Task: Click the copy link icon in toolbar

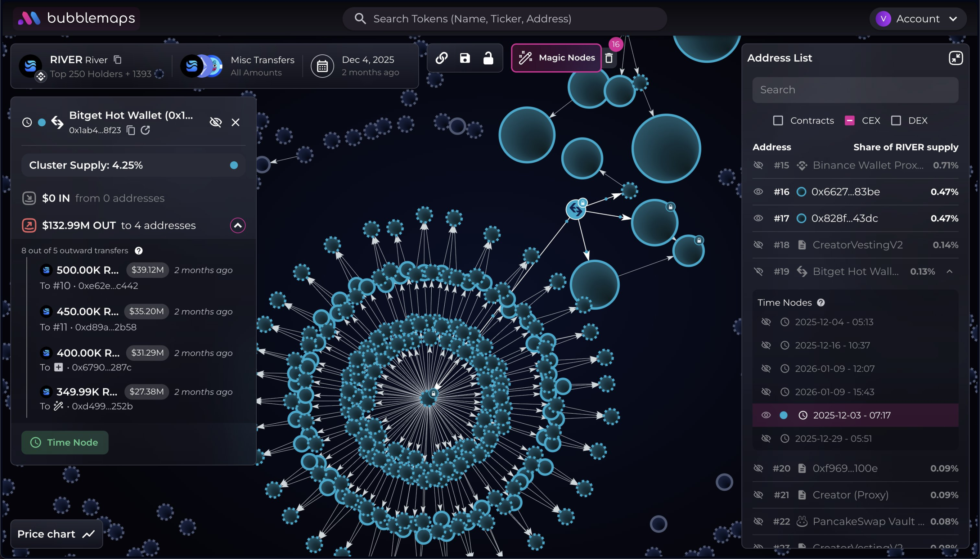Action: click(442, 58)
